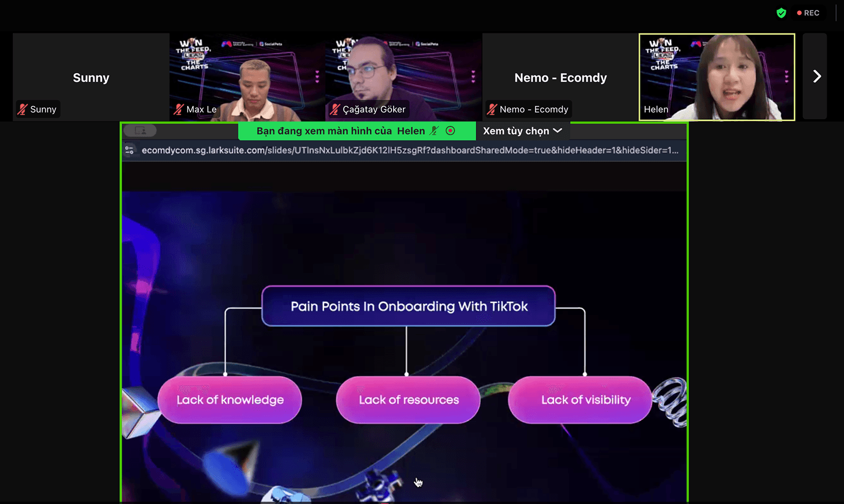Select Sunny's participant tile
This screenshot has height=504, width=844.
click(x=91, y=77)
